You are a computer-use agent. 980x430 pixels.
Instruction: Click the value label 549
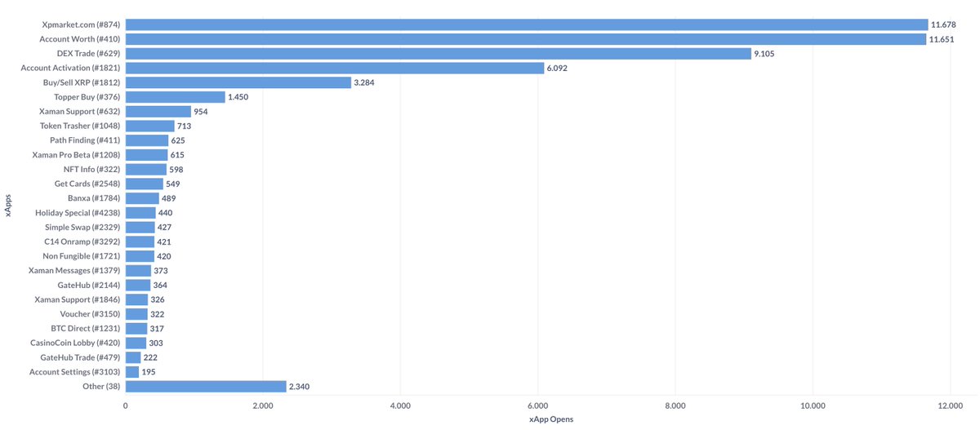(173, 184)
